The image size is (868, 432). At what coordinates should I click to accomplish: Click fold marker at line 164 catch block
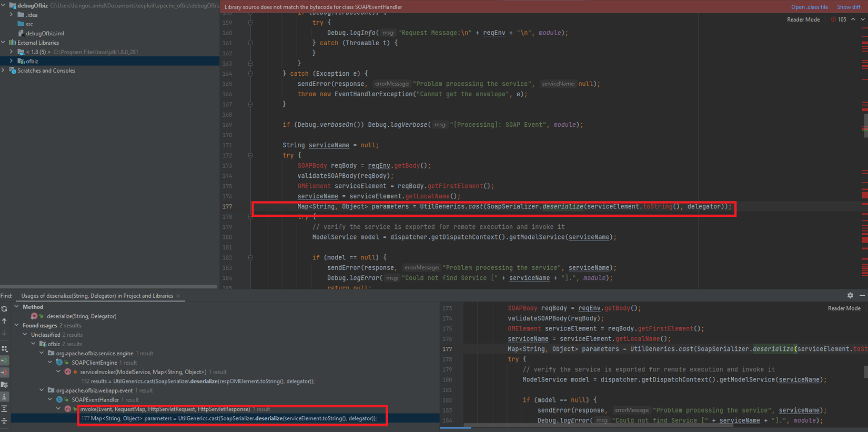click(x=250, y=74)
